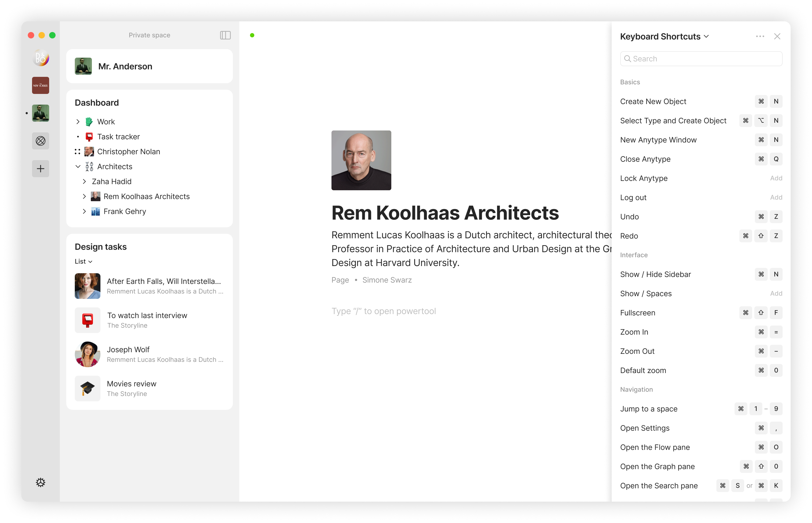Viewport: 812px width, 523px height.
Task: Open the B&O gradient space icon
Action: click(x=40, y=58)
